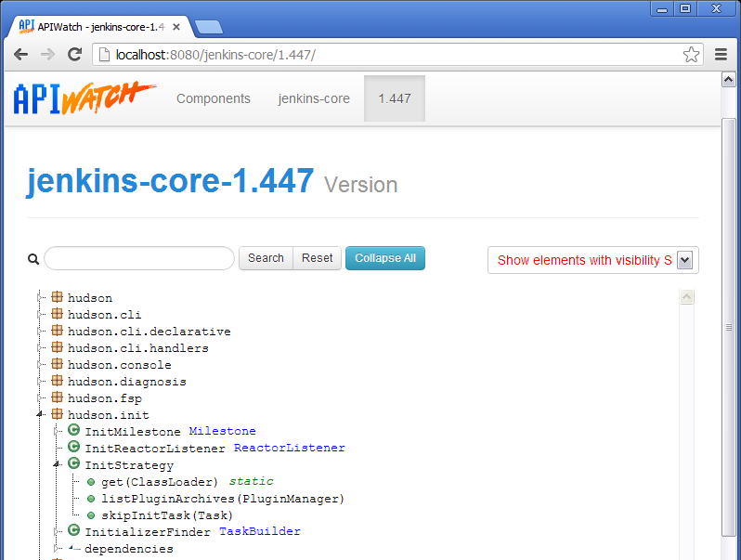Open the Chrome menu button
The width and height of the screenshot is (741, 560).
(721, 55)
